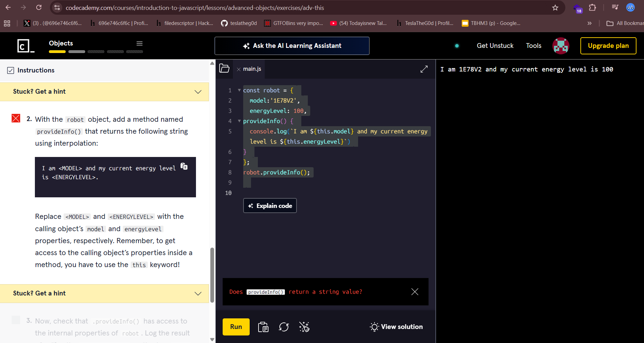Screen dimensions: 644x343
Task: Click the Upgrade plan button
Action: coord(608,46)
